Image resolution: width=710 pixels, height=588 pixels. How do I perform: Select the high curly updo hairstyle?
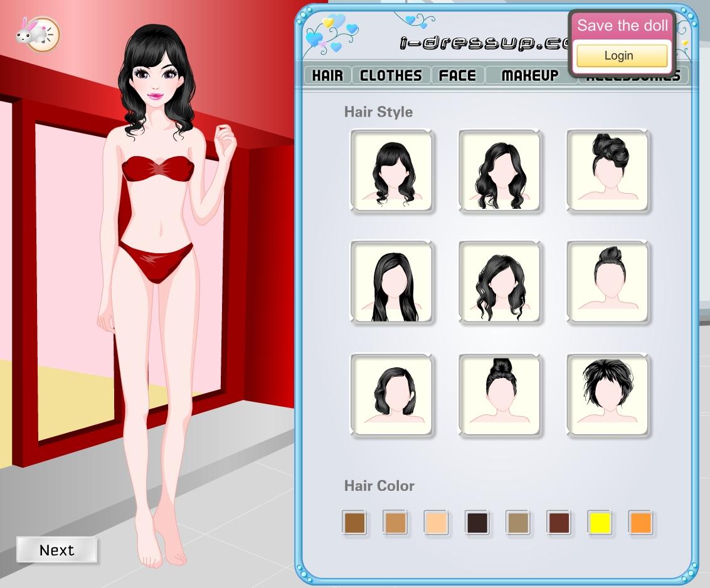coord(608,171)
